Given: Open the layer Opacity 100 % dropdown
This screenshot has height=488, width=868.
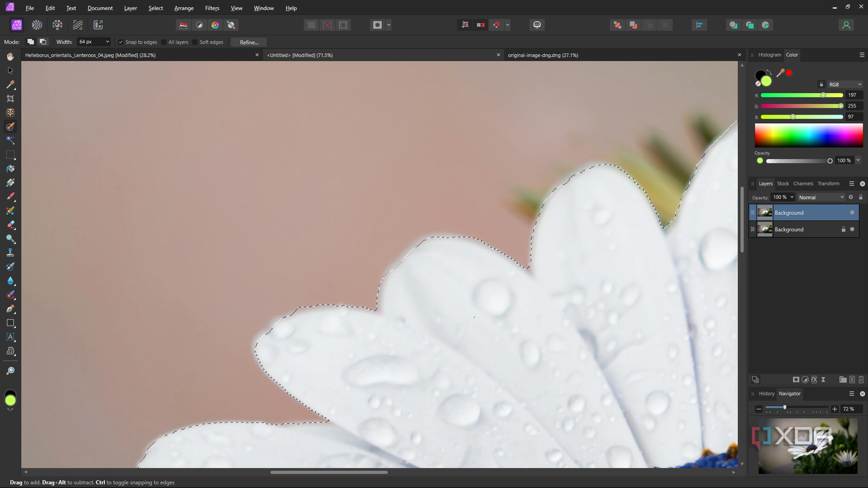Looking at the screenshot, I should click(x=783, y=197).
